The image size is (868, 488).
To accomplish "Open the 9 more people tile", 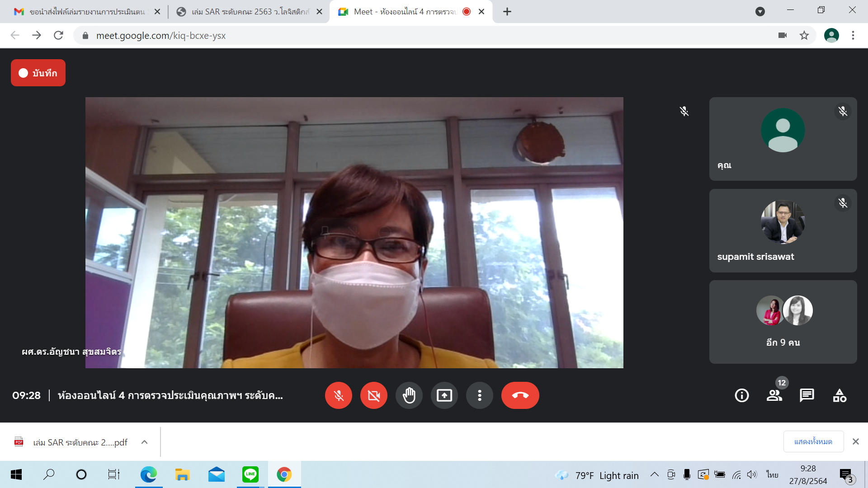I will (x=783, y=322).
